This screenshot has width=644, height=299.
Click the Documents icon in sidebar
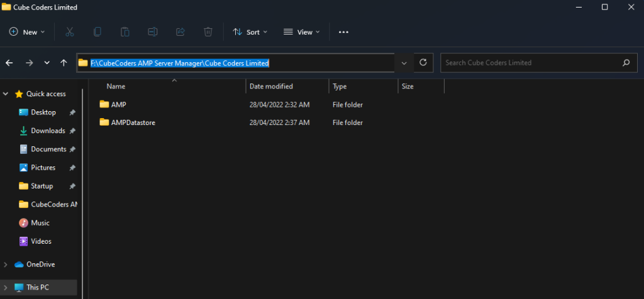(x=24, y=149)
